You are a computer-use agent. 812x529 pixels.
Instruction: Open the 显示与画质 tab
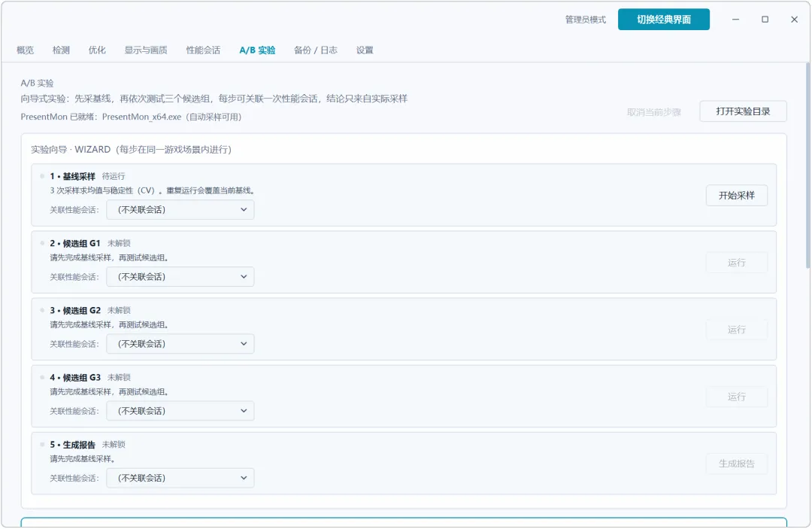click(x=146, y=50)
